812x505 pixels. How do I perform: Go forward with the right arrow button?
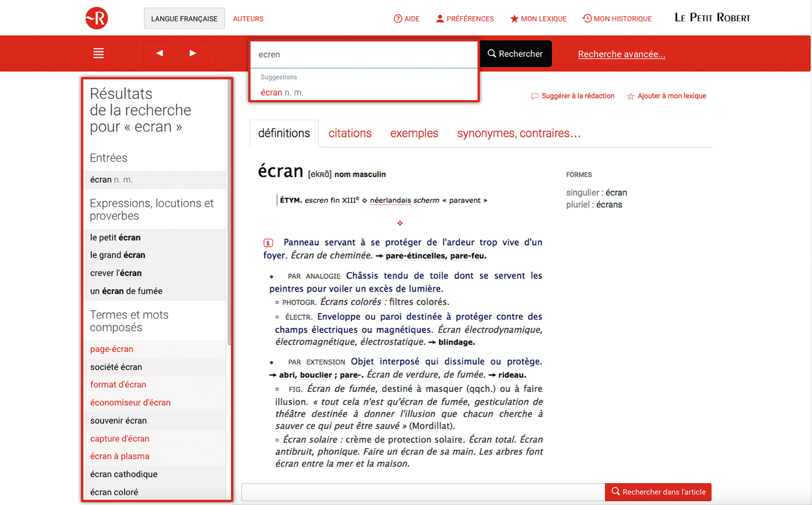point(193,53)
